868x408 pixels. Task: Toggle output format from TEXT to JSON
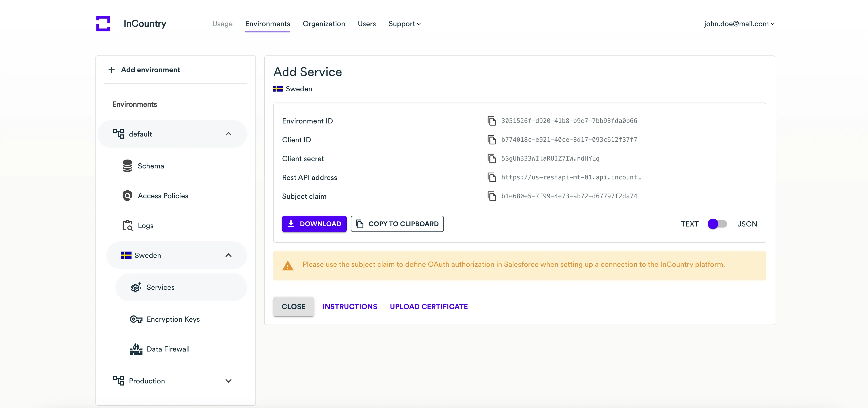(717, 224)
